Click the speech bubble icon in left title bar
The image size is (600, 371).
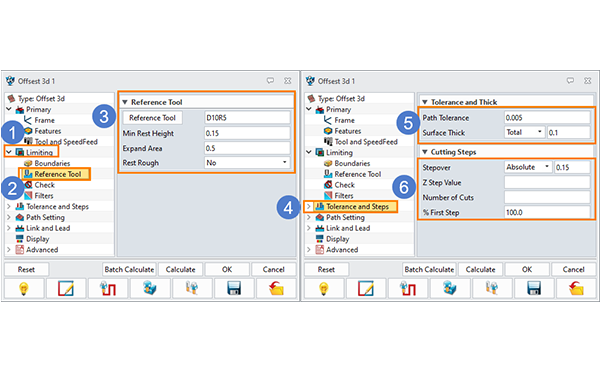(270, 81)
